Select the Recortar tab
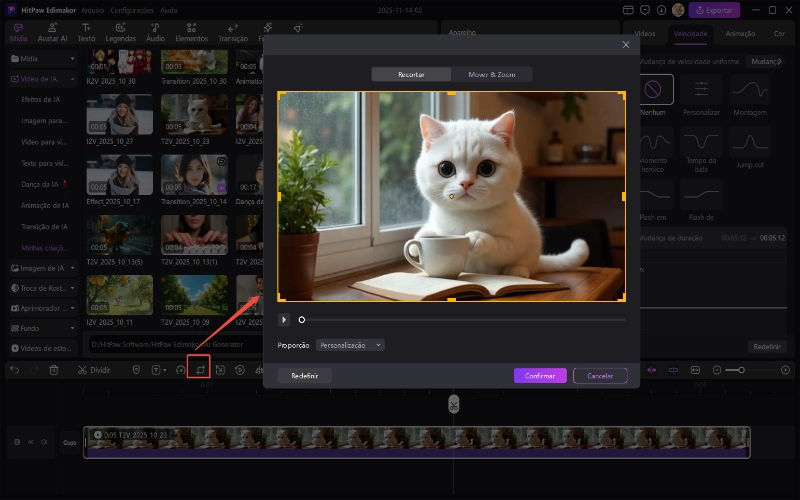The image size is (800, 500). (411, 75)
